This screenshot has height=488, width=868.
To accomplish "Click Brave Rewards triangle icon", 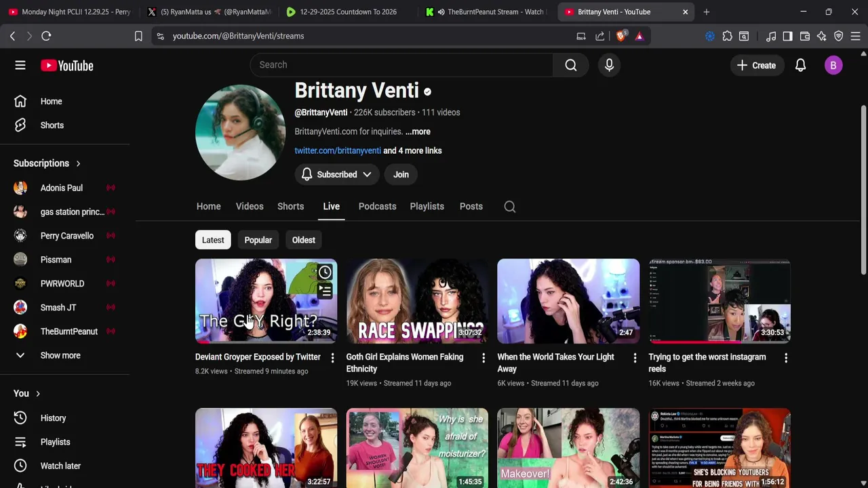I will (x=639, y=36).
